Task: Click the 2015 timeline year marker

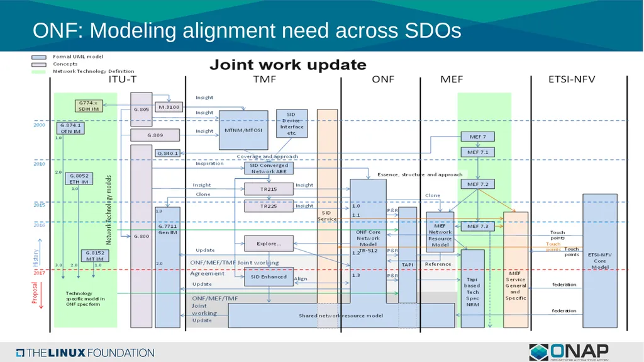Action: 40,205
